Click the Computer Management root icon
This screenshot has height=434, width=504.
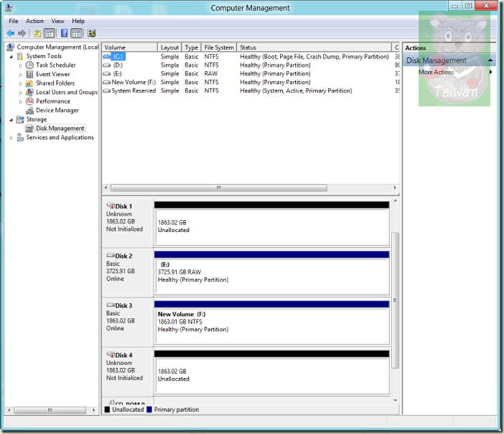tap(11, 47)
